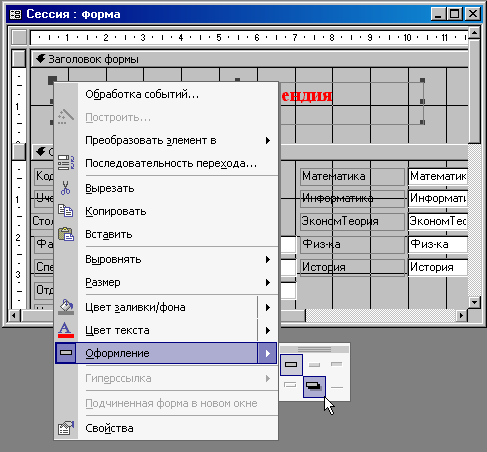487x452 pixels.
Task: Click the grayed build wand icon beside Построить
Action: point(66,117)
